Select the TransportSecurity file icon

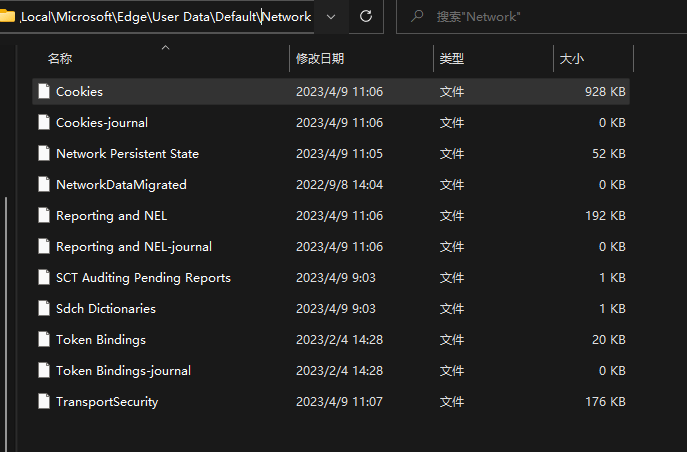coord(44,402)
